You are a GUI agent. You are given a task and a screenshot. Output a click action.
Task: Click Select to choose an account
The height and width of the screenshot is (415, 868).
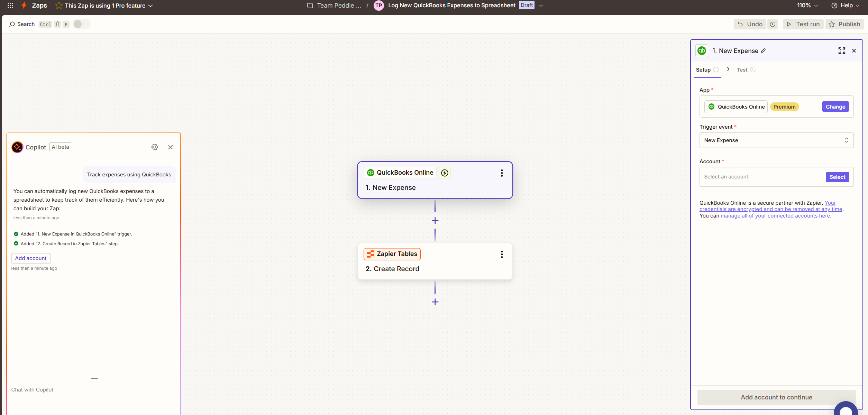click(x=837, y=177)
